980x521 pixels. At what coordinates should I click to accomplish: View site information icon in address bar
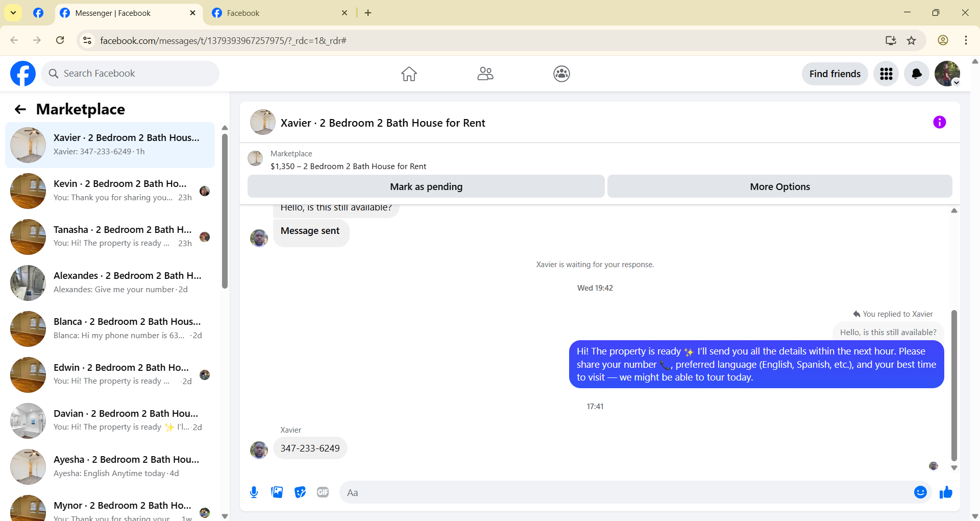(88, 40)
